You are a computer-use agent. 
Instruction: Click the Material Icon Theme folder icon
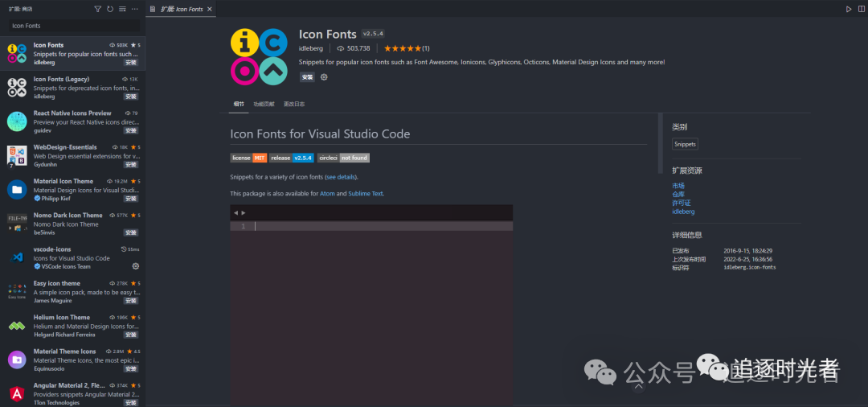(17, 189)
